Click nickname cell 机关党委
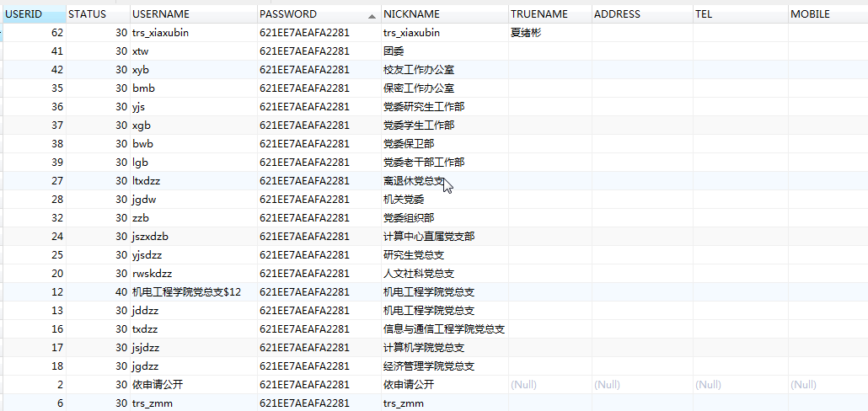 tap(445, 200)
